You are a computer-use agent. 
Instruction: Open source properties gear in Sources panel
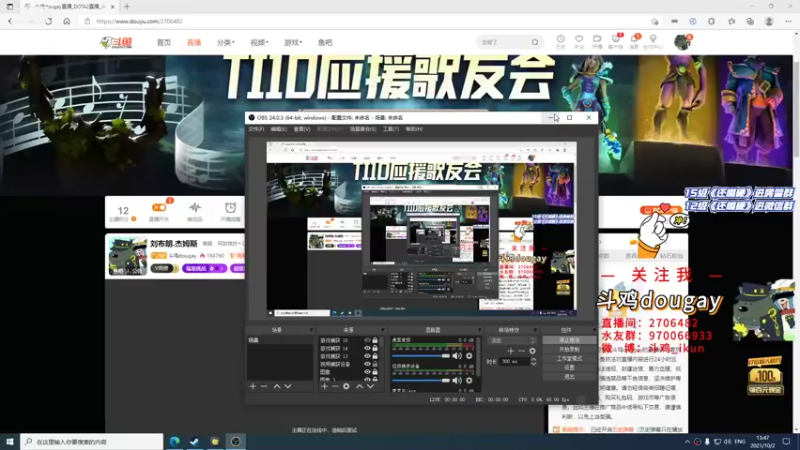point(346,387)
